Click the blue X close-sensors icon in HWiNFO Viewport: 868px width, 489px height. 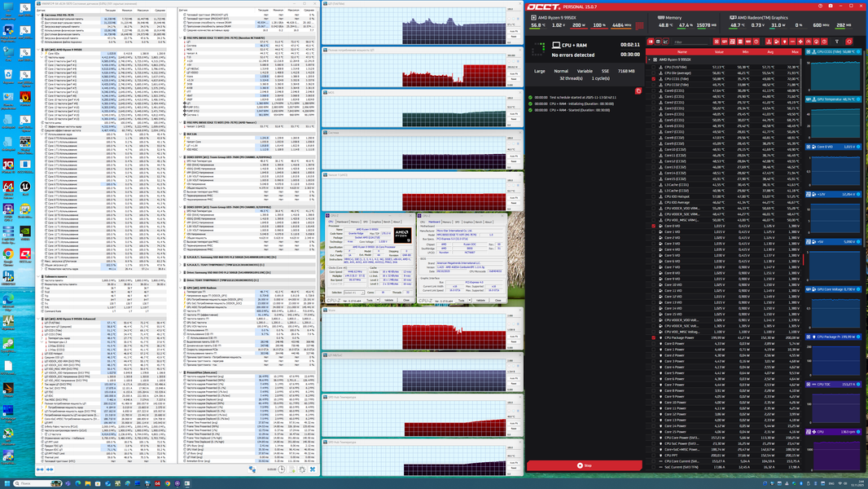point(313,469)
